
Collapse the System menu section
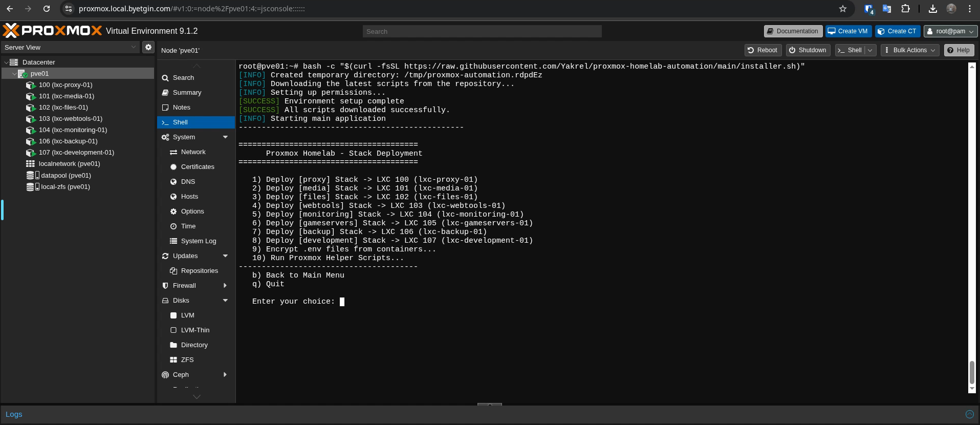[225, 137]
